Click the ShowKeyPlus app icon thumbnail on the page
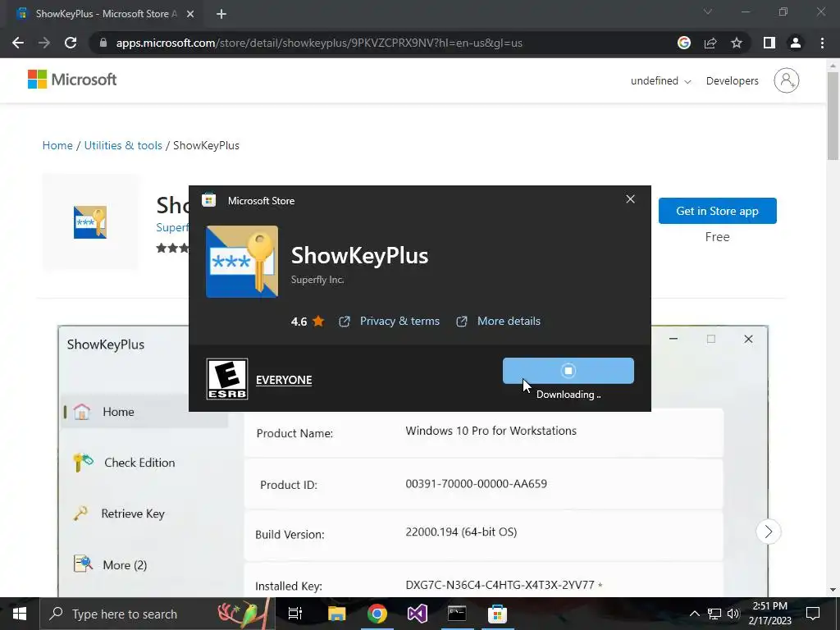This screenshot has width=840, height=630. click(90, 221)
